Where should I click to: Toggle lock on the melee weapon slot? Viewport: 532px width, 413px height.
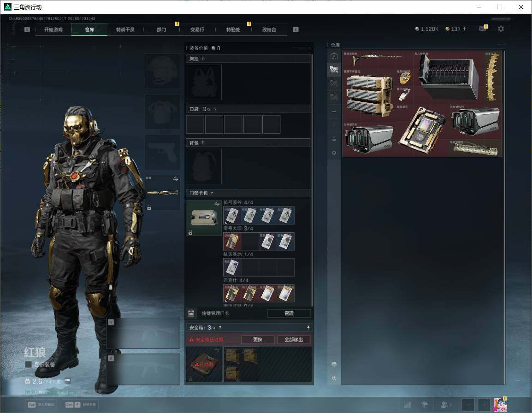[149, 207]
